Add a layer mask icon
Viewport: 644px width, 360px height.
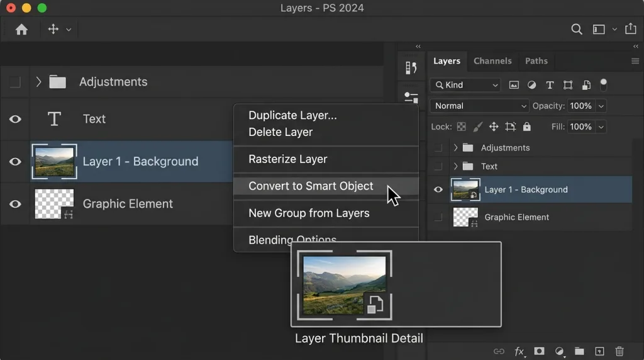(539, 351)
